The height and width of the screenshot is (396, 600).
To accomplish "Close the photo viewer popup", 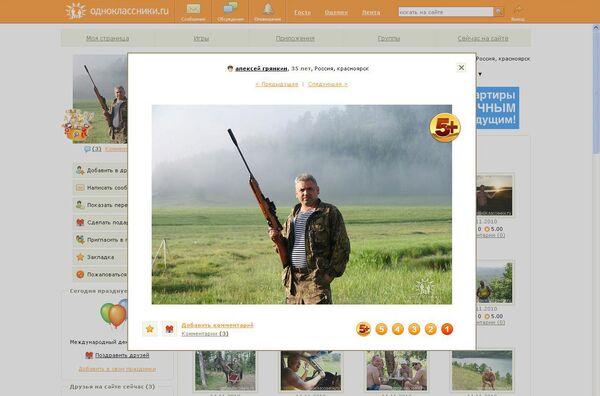I will [x=461, y=68].
